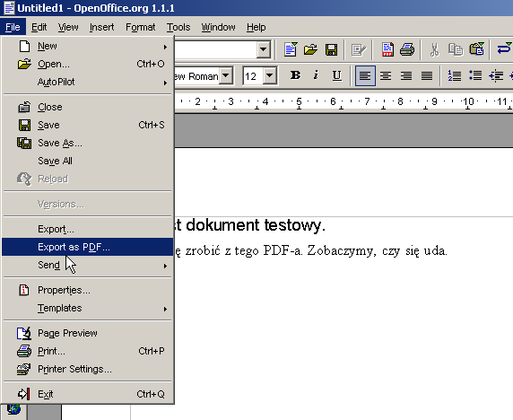Expand the Templates submenu

[x=87, y=308]
